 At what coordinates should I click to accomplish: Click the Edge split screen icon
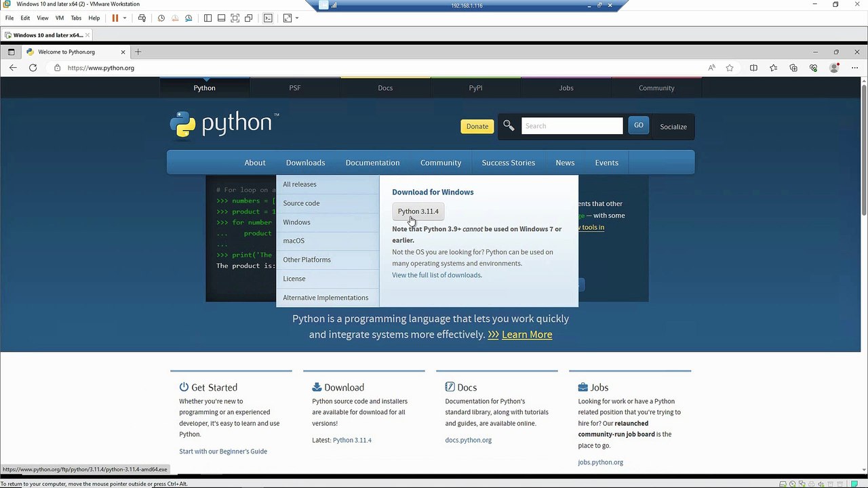coord(753,68)
